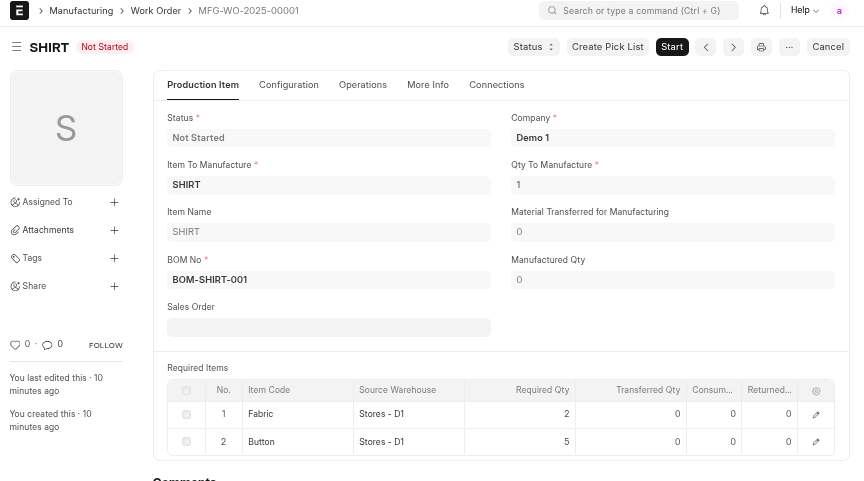
Task: Focus the search command bar
Action: click(639, 10)
